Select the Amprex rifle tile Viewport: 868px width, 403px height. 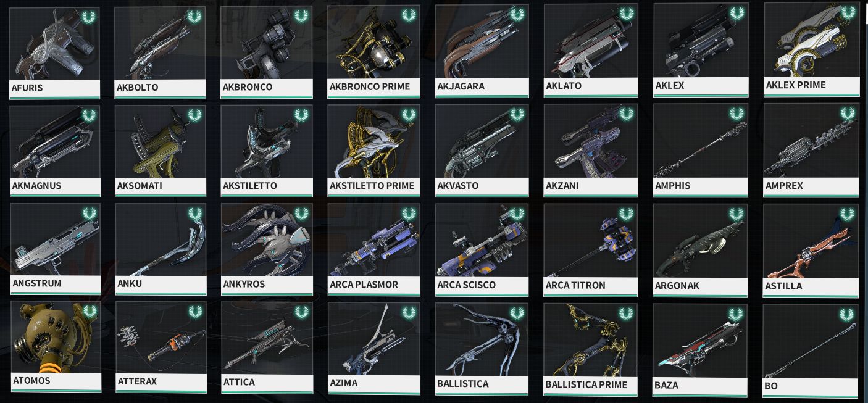811,150
